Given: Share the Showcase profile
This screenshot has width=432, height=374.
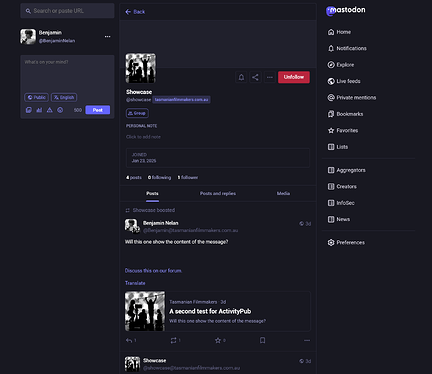Looking at the screenshot, I should 255,77.
